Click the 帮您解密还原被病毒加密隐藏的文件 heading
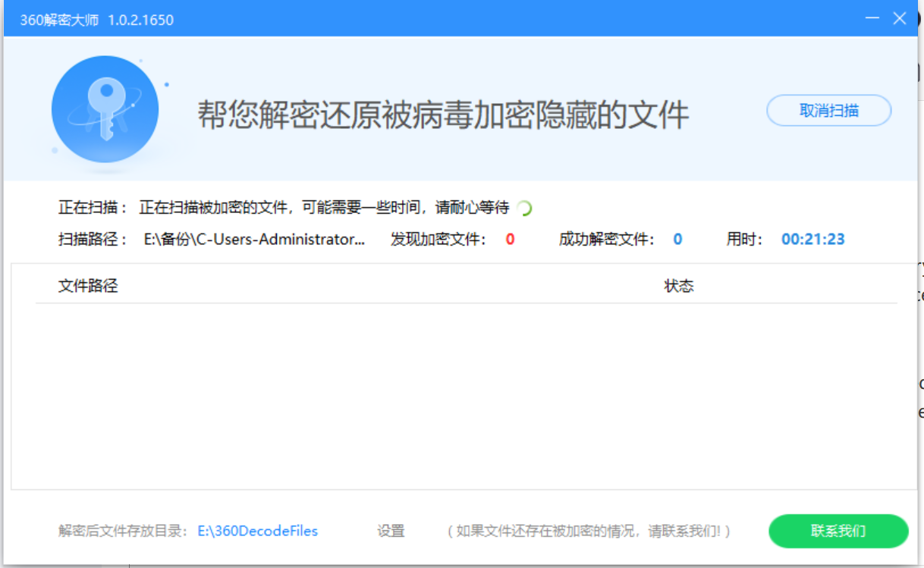Image resolution: width=924 pixels, height=568 pixels. (443, 115)
